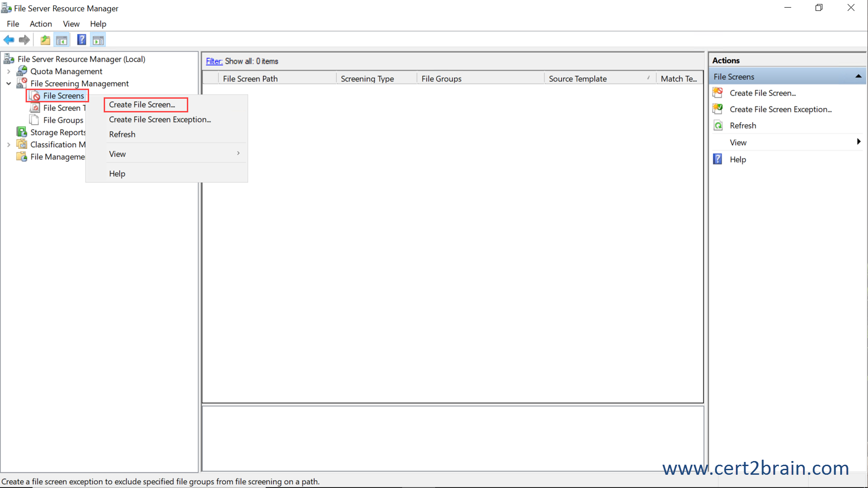Click the Back navigation arrow in the toolbar
The height and width of the screenshot is (488, 868).
point(8,40)
